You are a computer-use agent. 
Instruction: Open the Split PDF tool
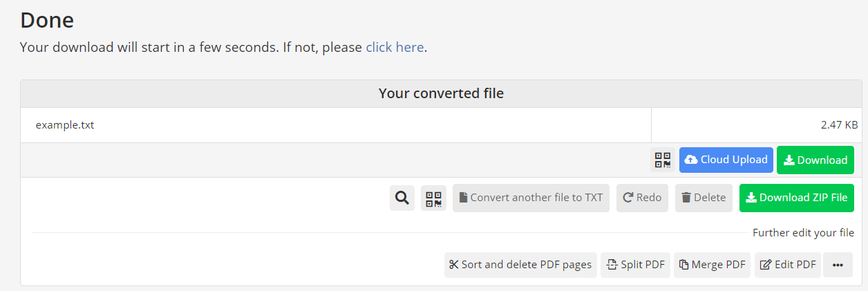click(x=635, y=265)
